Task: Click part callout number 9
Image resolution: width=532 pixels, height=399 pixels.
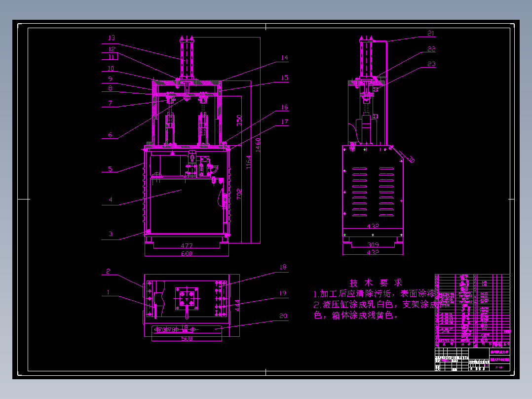Action: [110, 79]
